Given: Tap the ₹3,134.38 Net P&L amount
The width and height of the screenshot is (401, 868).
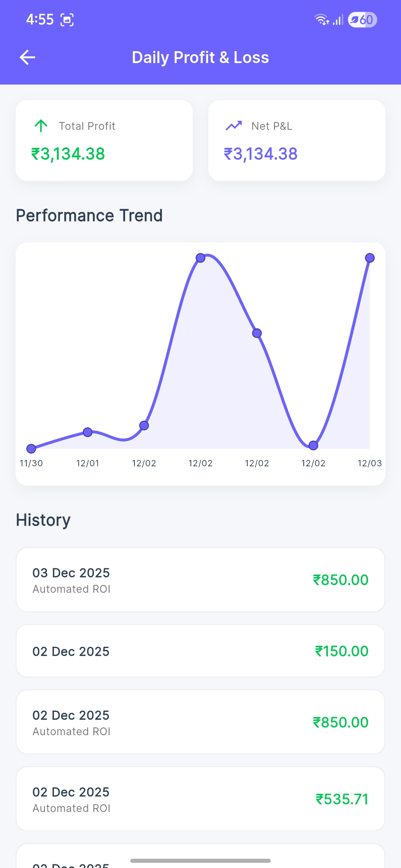Looking at the screenshot, I should pos(261,154).
